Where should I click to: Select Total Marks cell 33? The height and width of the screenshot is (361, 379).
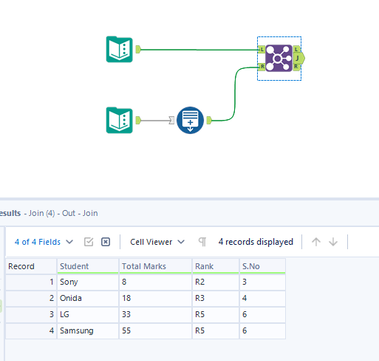pyautogui.click(x=155, y=314)
